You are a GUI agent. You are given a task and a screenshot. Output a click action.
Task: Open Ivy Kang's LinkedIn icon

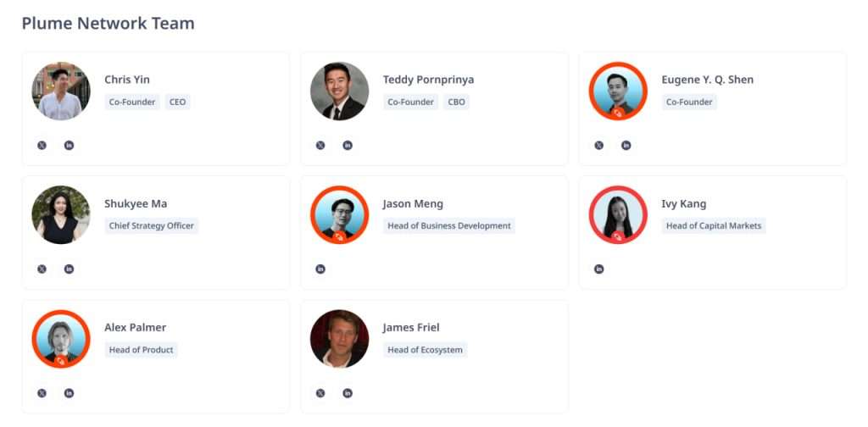[x=599, y=269]
